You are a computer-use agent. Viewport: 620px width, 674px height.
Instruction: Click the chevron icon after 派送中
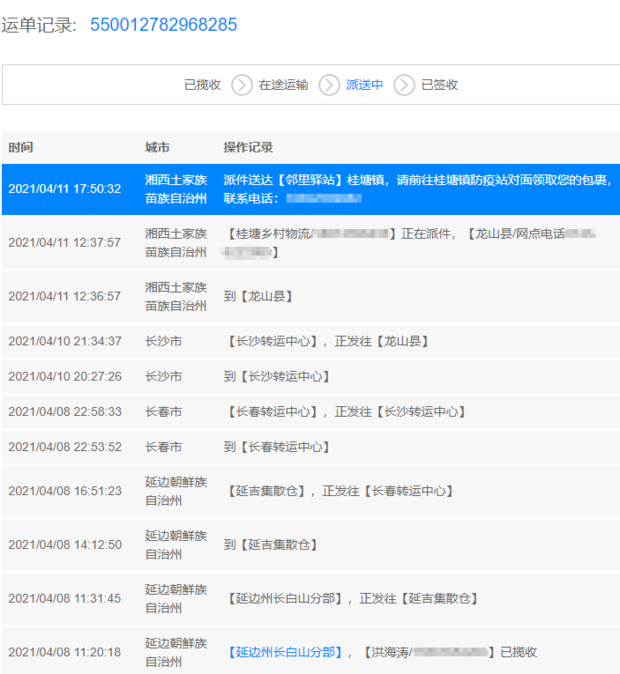point(404,85)
